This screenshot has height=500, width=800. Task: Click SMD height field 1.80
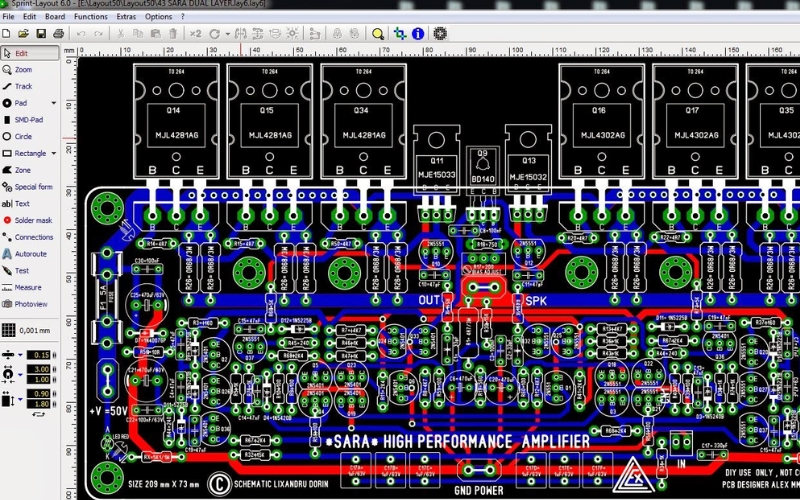pyautogui.click(x=38, y=404)
